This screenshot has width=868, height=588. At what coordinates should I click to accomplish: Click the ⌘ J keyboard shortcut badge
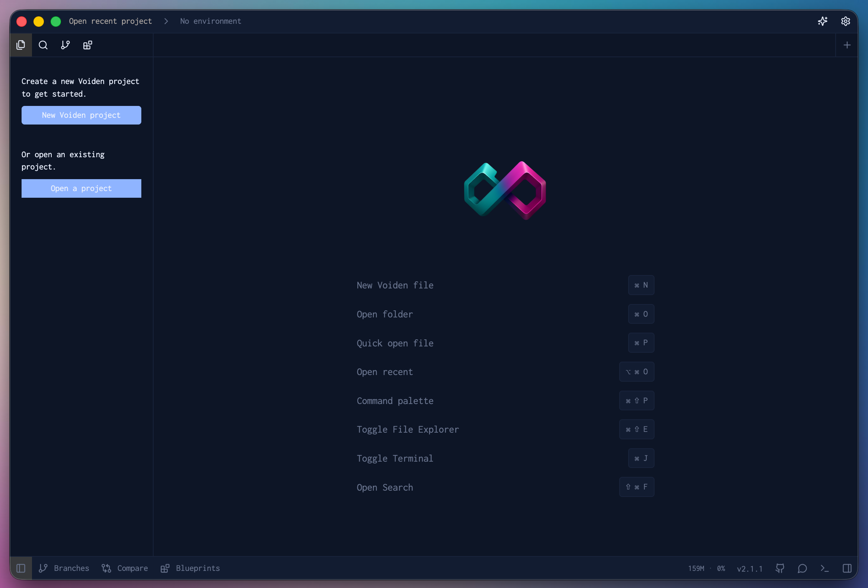[x=641, y=458]
